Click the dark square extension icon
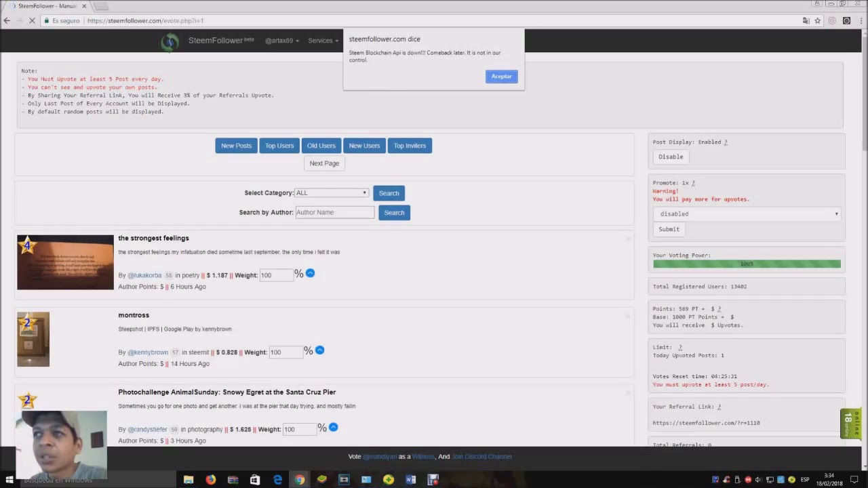 point(846,21)
